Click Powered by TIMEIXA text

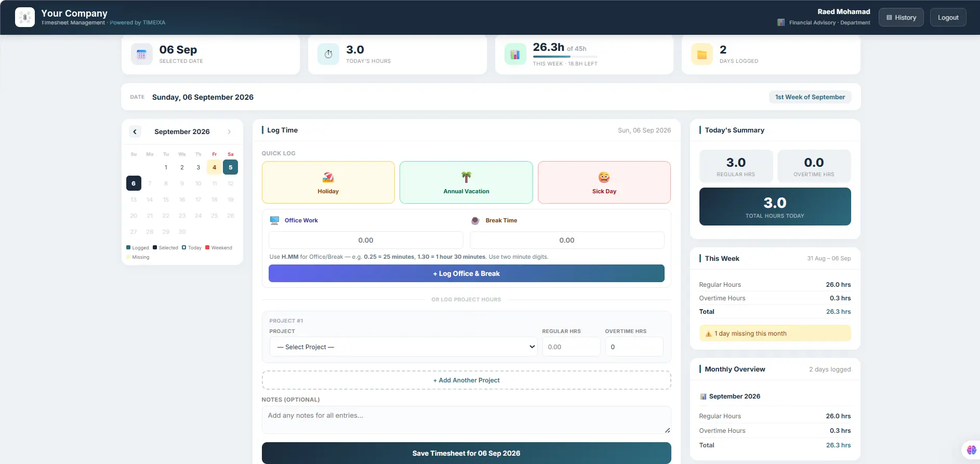pos(138,23)
